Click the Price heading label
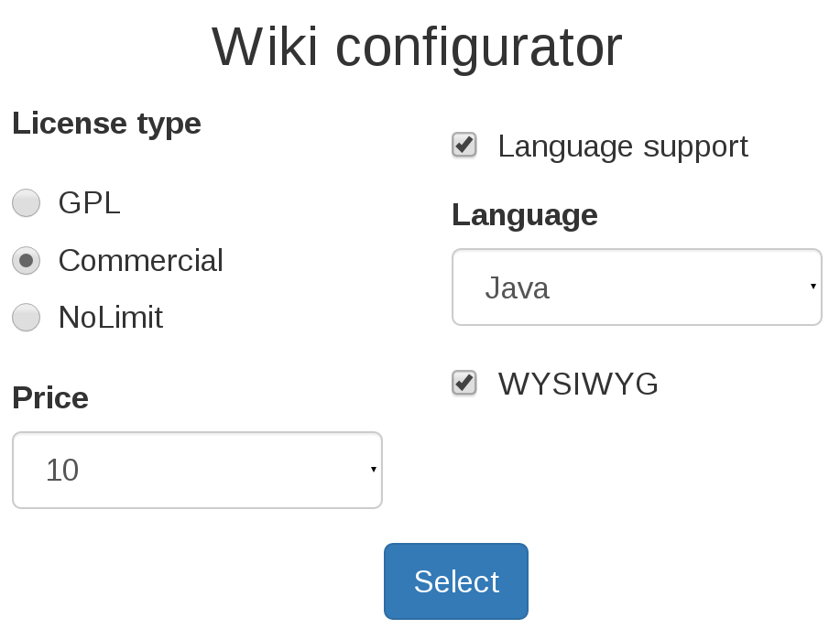This screenshot has height=629, width=840. coord(50,397)
